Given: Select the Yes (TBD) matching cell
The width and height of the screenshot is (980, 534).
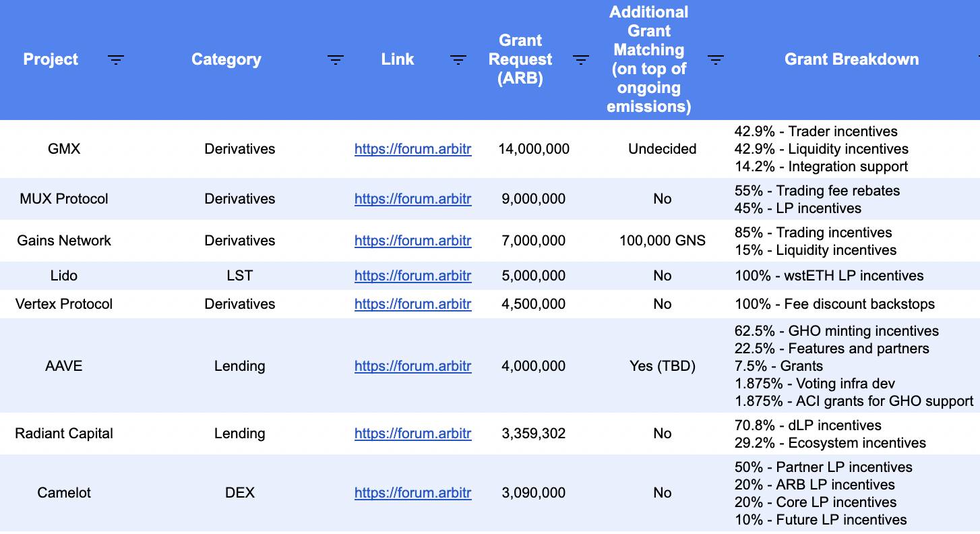Looking at the screenshot, I should click(663, 366).
